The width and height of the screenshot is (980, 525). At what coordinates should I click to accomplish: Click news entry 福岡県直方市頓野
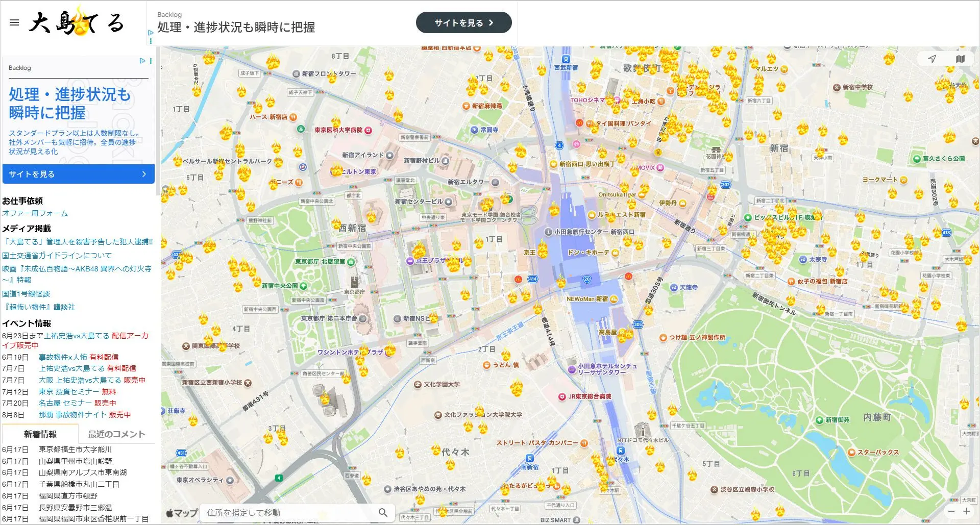[x=68, y=495]
